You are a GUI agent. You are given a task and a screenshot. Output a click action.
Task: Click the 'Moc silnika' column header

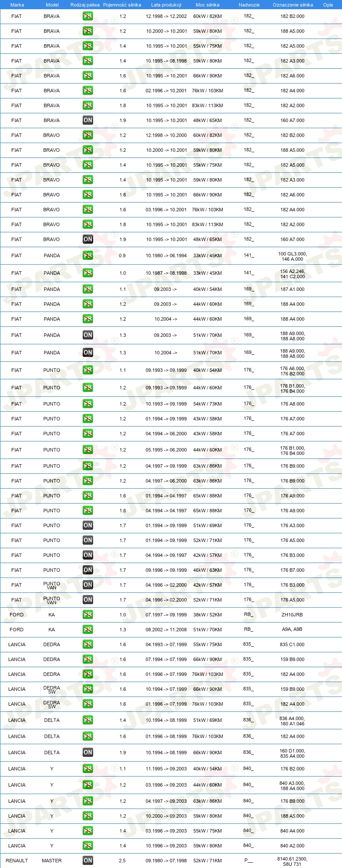coord(208,5)
